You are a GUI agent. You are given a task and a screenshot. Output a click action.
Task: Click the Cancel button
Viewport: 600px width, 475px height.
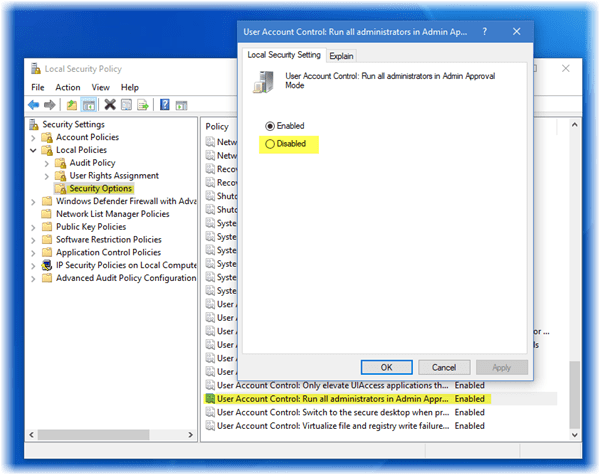pyautogui.click(x=444, y=367)
